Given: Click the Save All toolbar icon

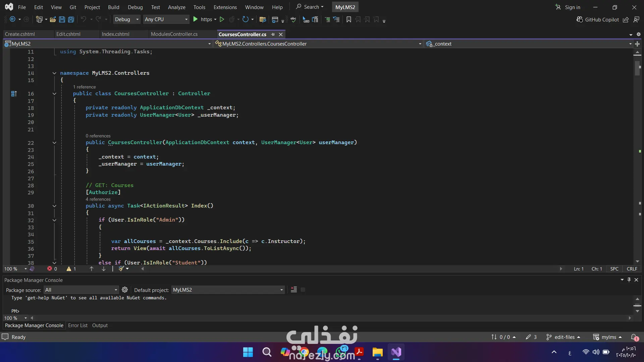Looking at the screenshot, I should [x=71, y=19].
